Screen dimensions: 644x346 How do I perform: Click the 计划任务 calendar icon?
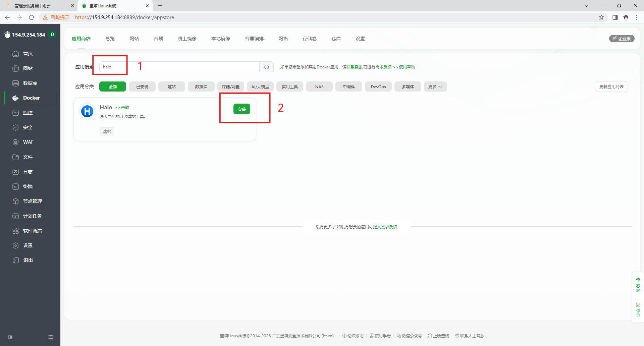pos(15,216)
